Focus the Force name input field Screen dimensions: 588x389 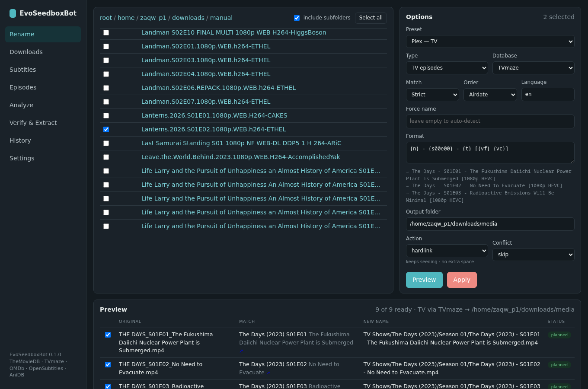(490, 121)
